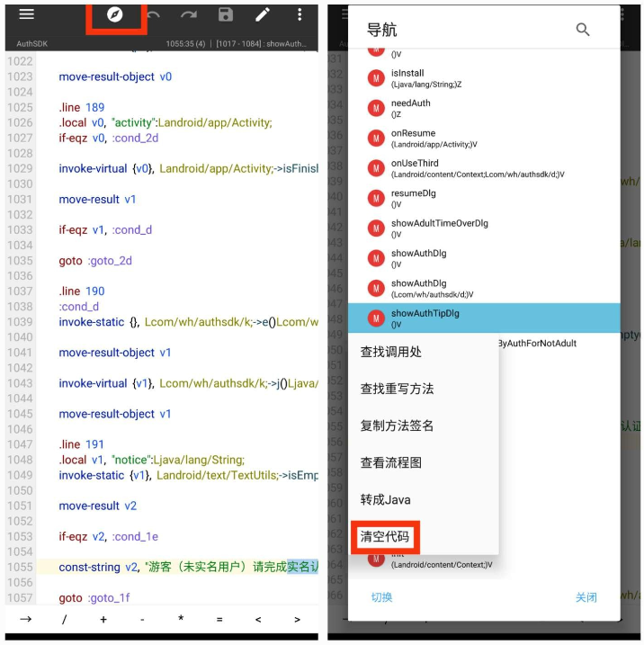This screenshot has width=644, height=645.
Task: Insert asterisk symbol key
Action: pyautogui.click(x=181, y=618)
